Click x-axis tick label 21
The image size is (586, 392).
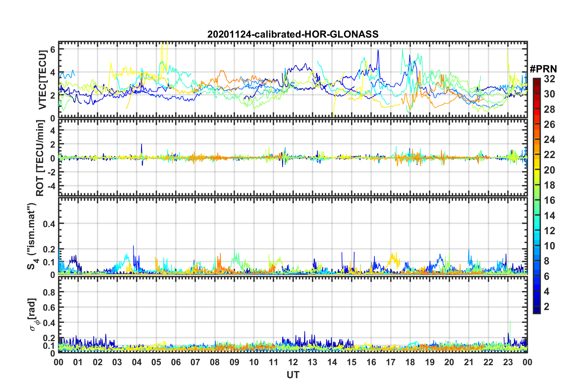coord(469,362)
